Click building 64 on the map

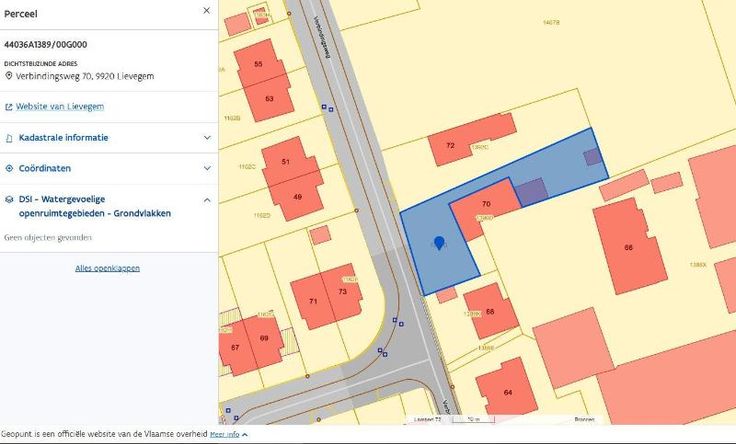[507, 392]
